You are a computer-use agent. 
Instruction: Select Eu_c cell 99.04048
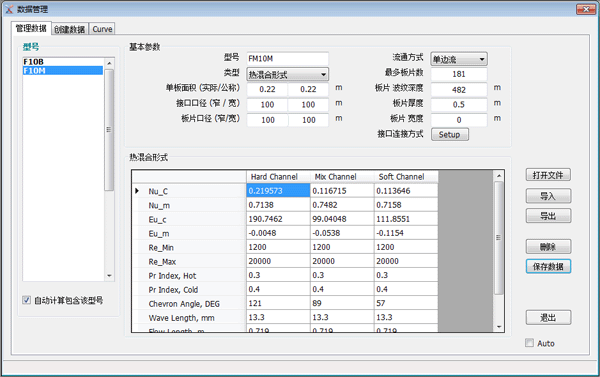(x=342, y=219)
